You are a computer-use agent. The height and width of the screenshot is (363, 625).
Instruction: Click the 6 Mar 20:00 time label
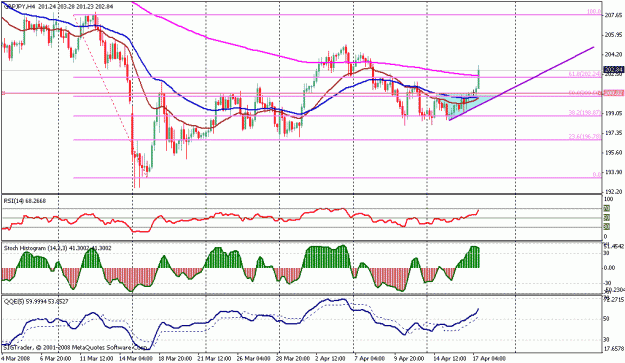pyautogui.click(x=55, y=358)
